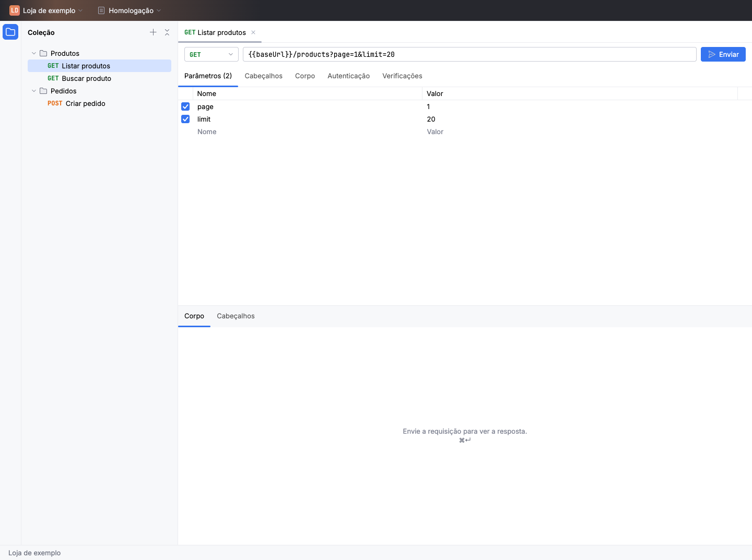The height and width of the screenshot is (560, 752).
Task: Collapse the Pedidos folder chevron
Action: click(34, 91)
